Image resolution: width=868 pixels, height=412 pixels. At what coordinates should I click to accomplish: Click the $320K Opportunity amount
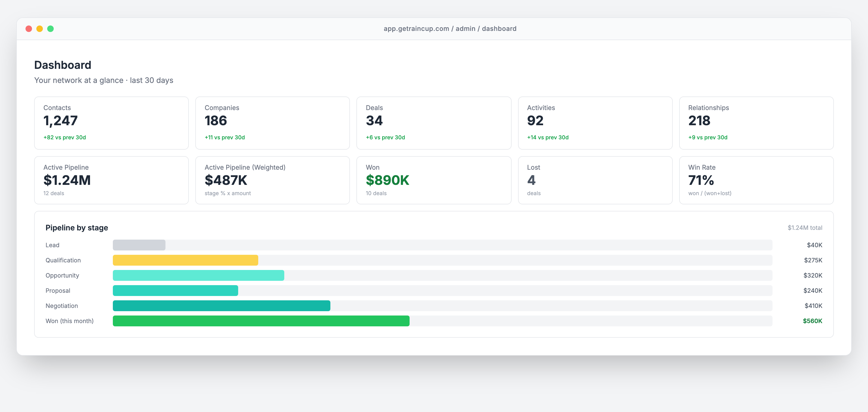[x=813, y=275]
